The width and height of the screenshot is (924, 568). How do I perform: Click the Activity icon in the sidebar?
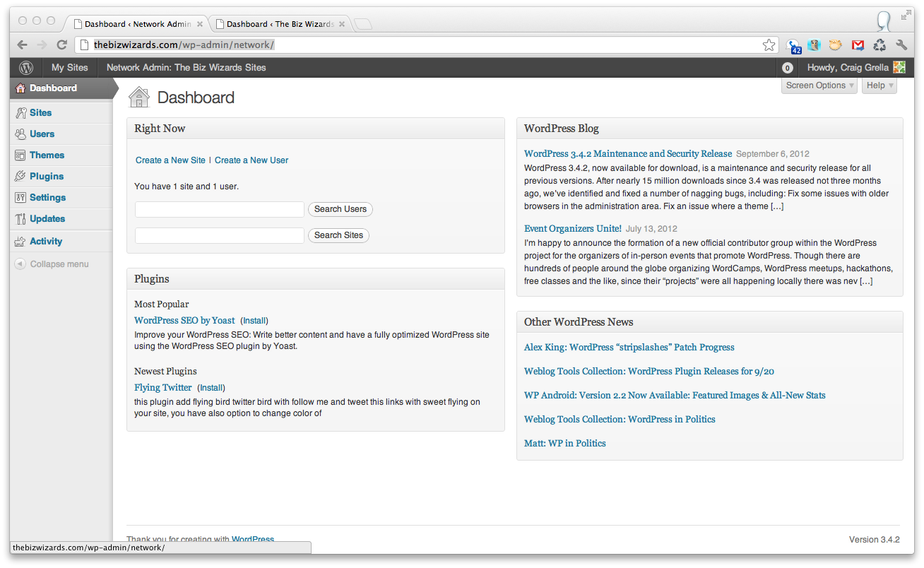click(x=20, y=242)
